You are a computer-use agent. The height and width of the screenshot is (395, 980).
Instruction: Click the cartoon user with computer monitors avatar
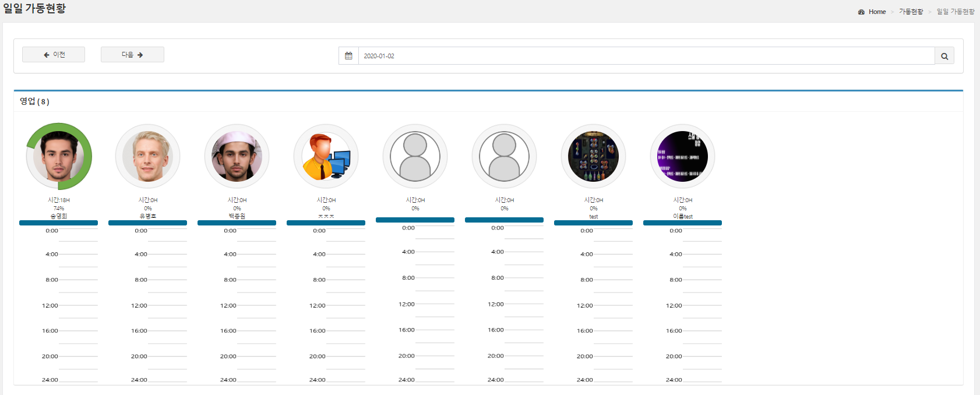[x=326, y=156]
